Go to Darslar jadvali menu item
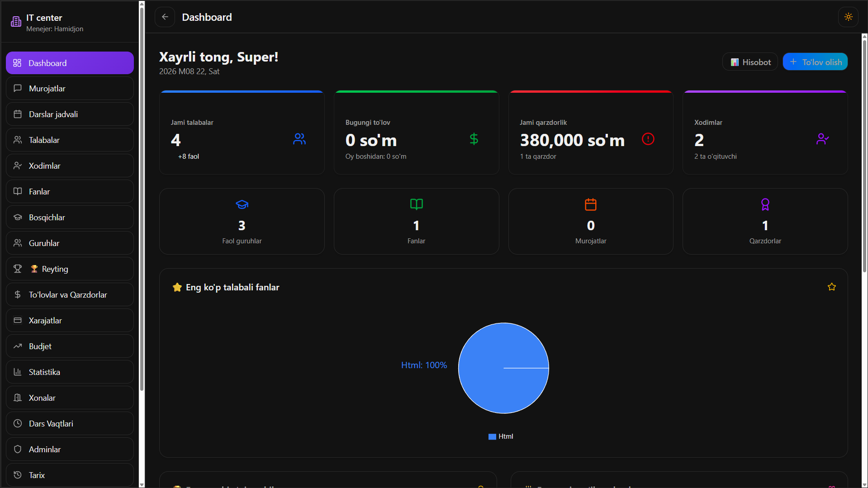The height and width of the screenshot is (488, 868). tap(70, 114)
